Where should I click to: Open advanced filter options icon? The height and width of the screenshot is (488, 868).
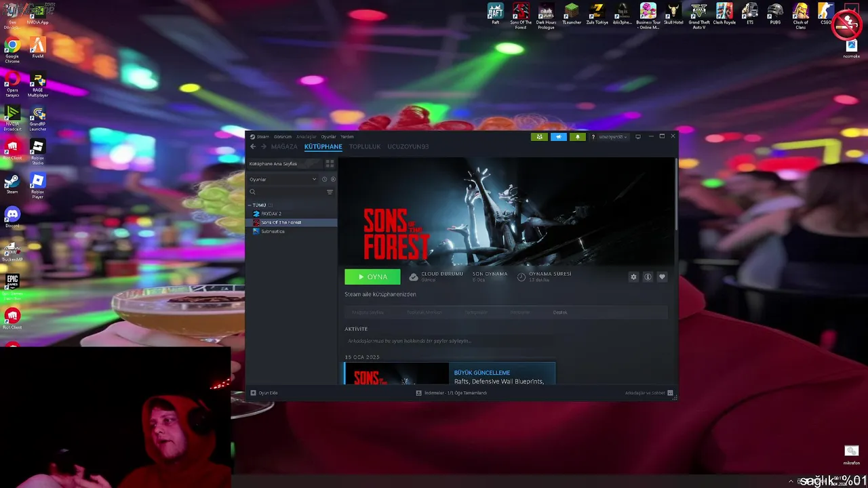click(330, 192)
